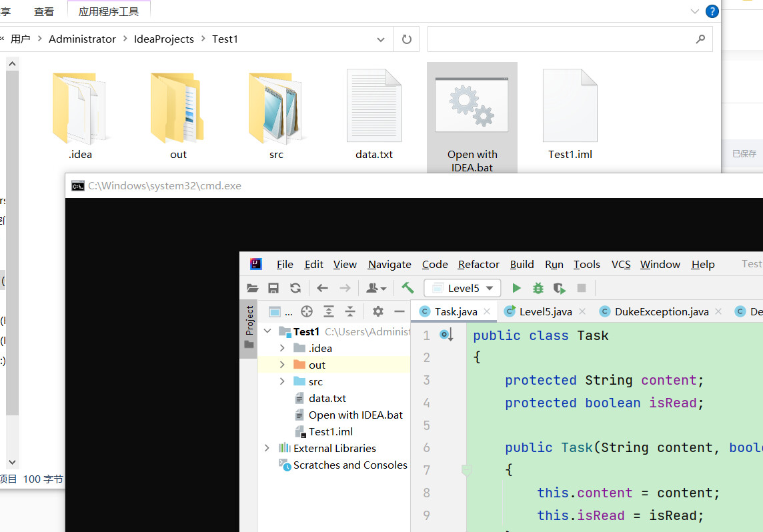
Task: Switch to the DukeException.java editor tab
Action: click(662, 312)
